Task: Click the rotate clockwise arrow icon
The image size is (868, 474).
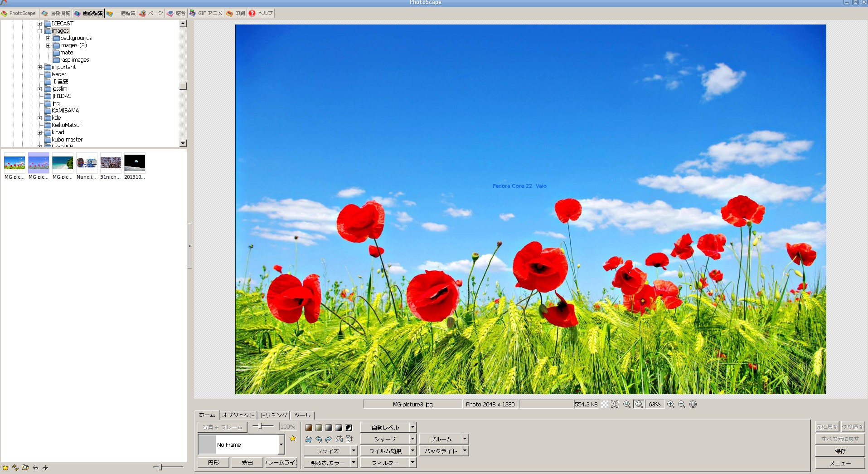Action: [329, 439]
